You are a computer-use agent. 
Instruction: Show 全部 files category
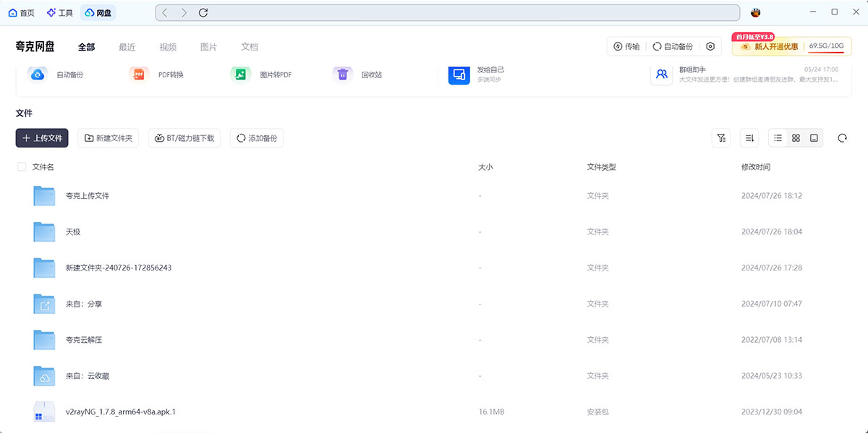[86, 47]
